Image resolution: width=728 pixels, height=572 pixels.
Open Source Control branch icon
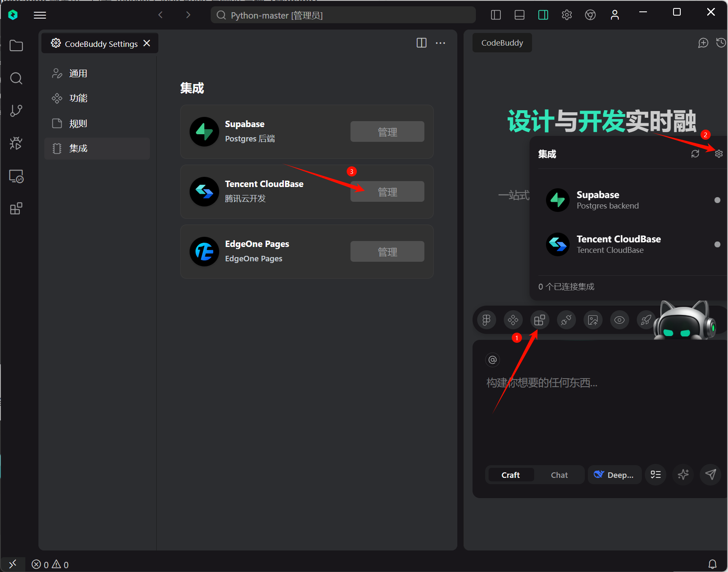(x=16, y=111)
